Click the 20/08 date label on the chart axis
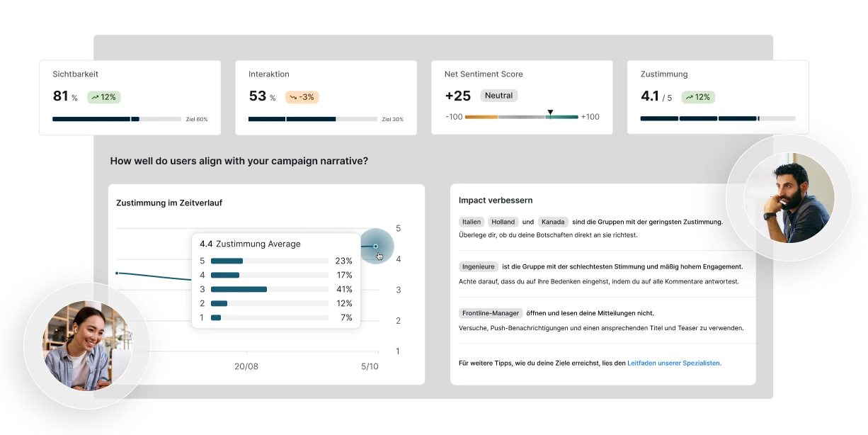 [247, 367]
